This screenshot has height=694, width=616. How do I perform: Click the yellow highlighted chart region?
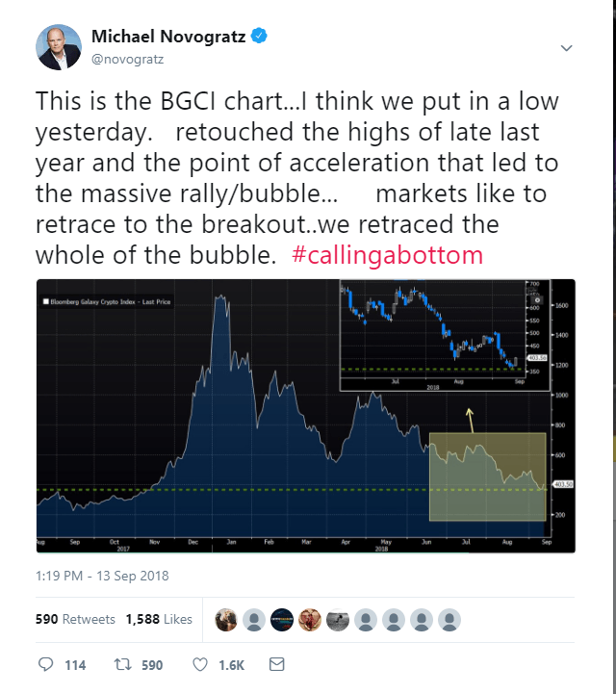[x=486, y=476]
